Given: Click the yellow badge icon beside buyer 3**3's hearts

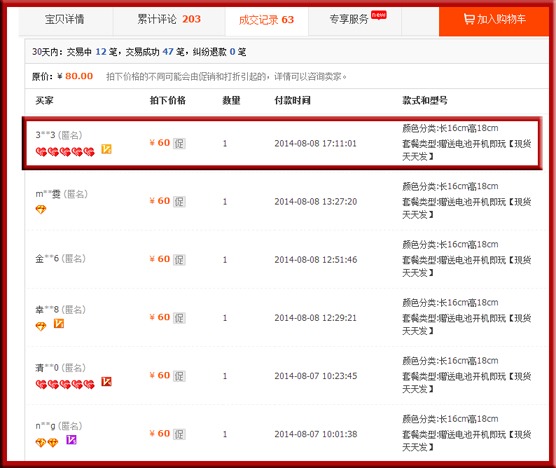Looking at the screenshot, I should point(106,149).
